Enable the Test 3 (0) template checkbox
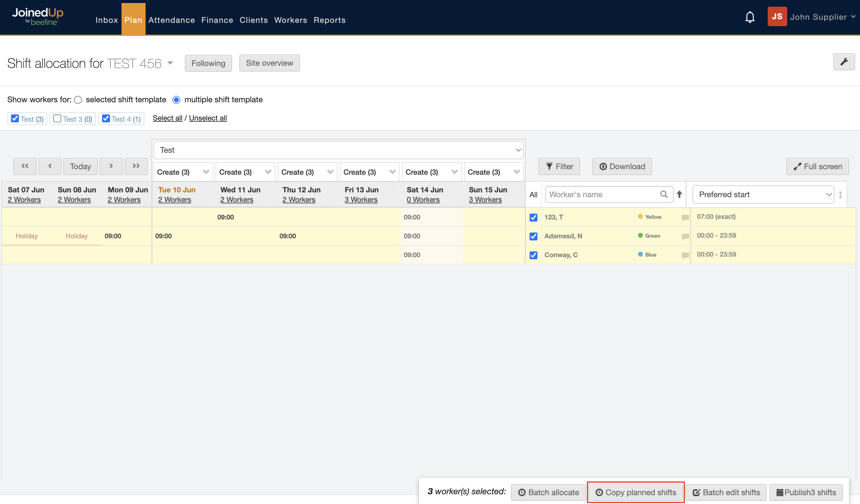860x504 pixels. [x=57, y=119]
